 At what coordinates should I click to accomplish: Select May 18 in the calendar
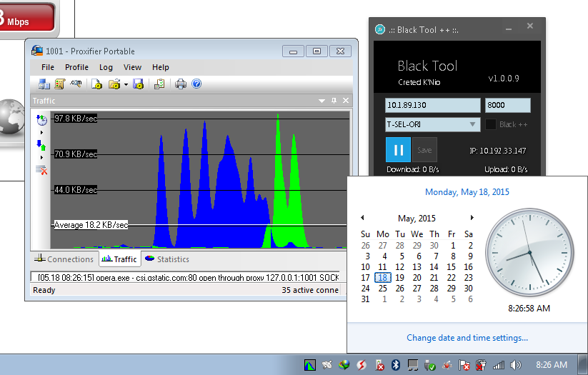coord(382,277)
